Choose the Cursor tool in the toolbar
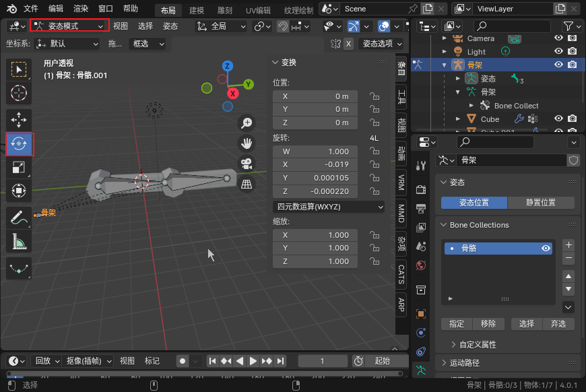 19,93
